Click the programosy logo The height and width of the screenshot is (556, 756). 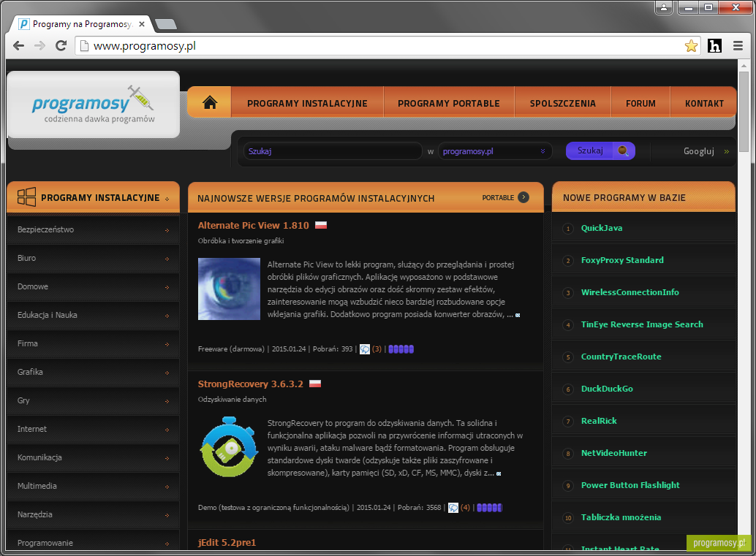[93, 104]
